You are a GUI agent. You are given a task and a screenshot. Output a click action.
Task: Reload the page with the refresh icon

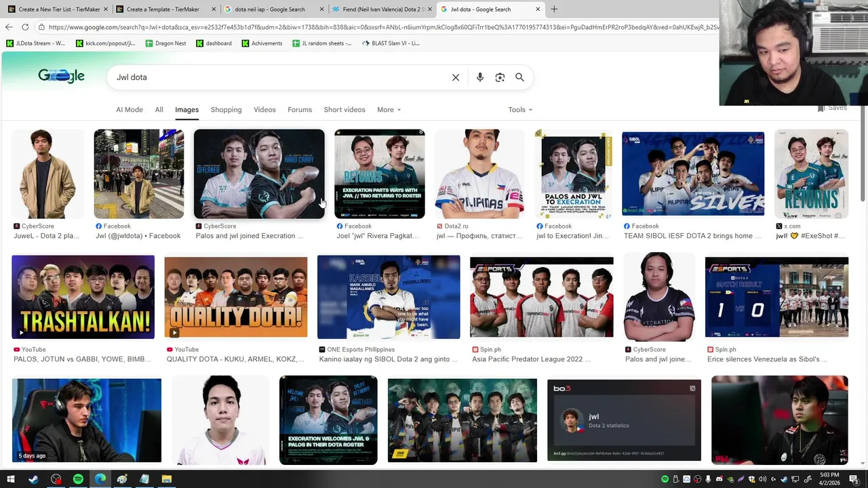tap(25, 27)
